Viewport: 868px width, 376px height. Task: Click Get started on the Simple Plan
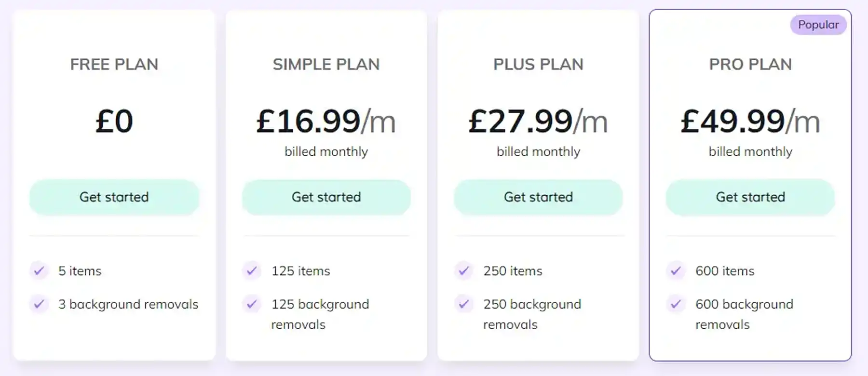click(x=326, y=197)
